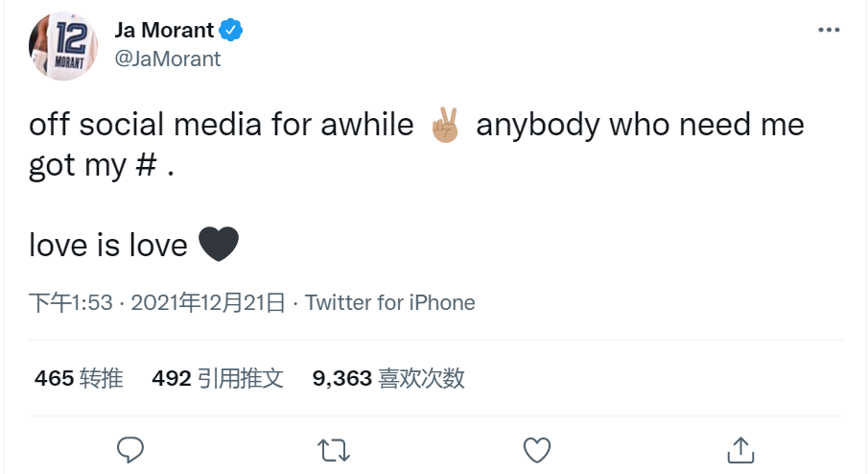
Task: Open the three-dot more options menu
Action: coord(828,30)
